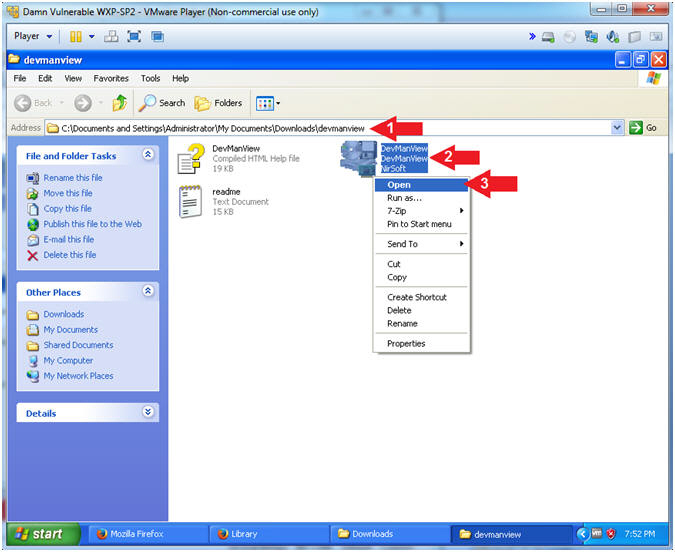Click Rename this file link
This screenshot has height=552, width=675.
pyautogui.click(x=73, y=177)
